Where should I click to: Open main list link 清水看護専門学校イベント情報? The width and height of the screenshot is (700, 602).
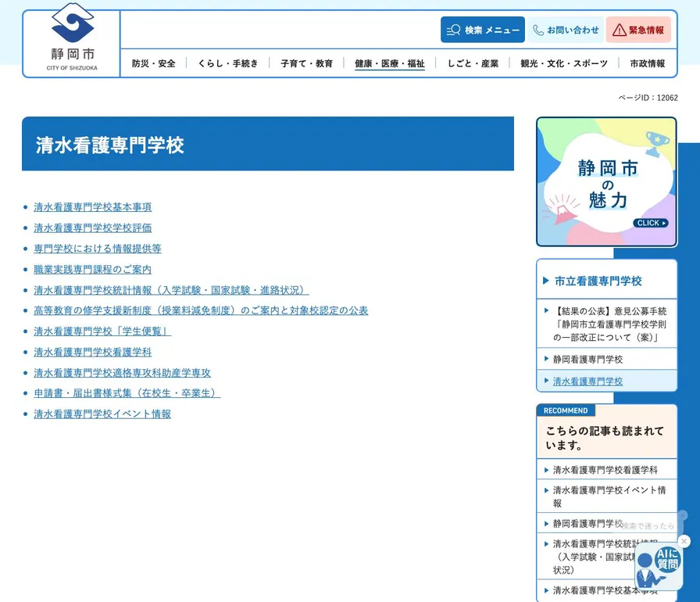[x=102, y=414]
